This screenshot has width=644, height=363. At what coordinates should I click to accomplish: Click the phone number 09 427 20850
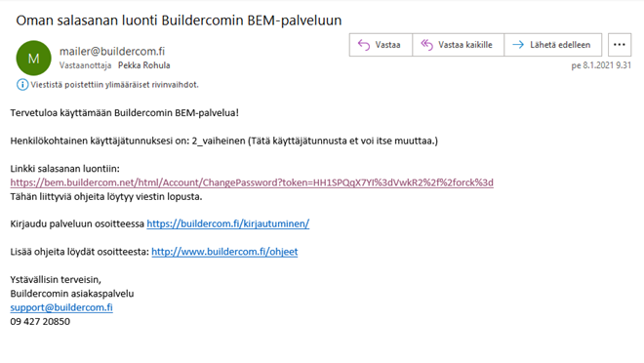[x=40, y=321]
